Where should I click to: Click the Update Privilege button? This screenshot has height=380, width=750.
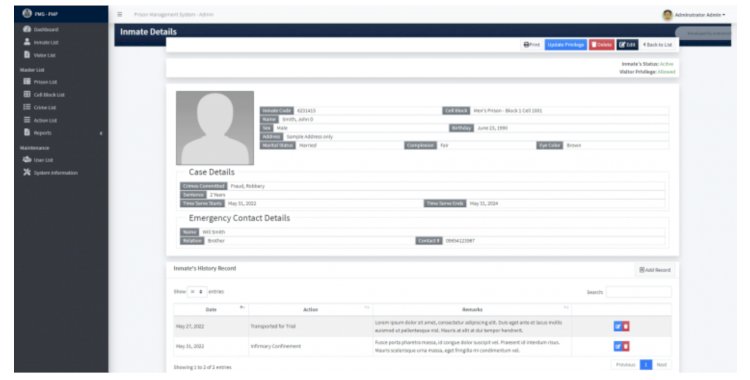(566, 45)
